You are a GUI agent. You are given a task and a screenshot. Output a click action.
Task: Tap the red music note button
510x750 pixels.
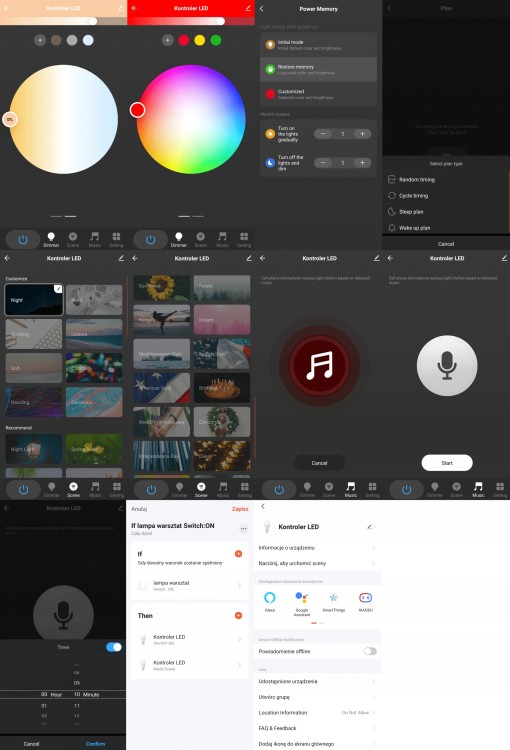(319, 365)
